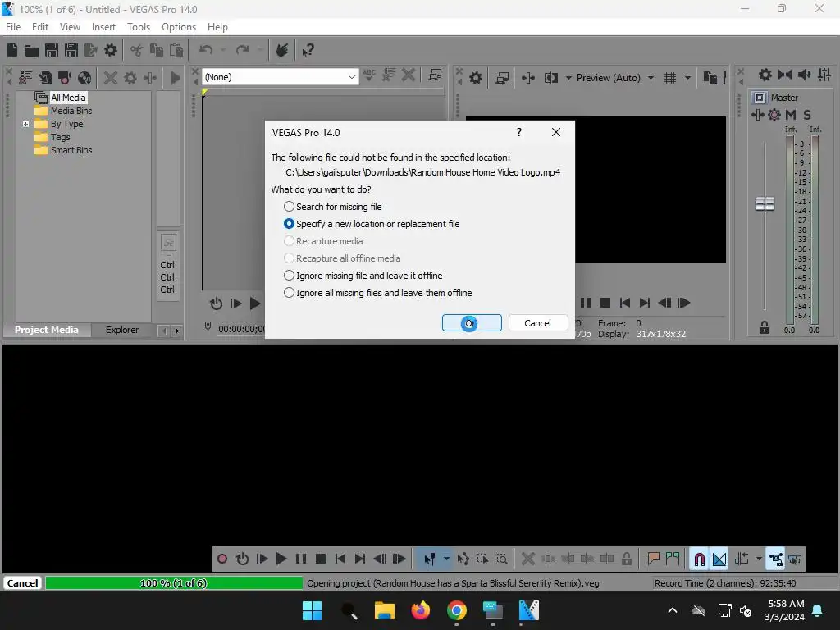Screen dimensions: 840x630
Task: Click the Record button in timeline transport
Action: click(x=222, y=559)
